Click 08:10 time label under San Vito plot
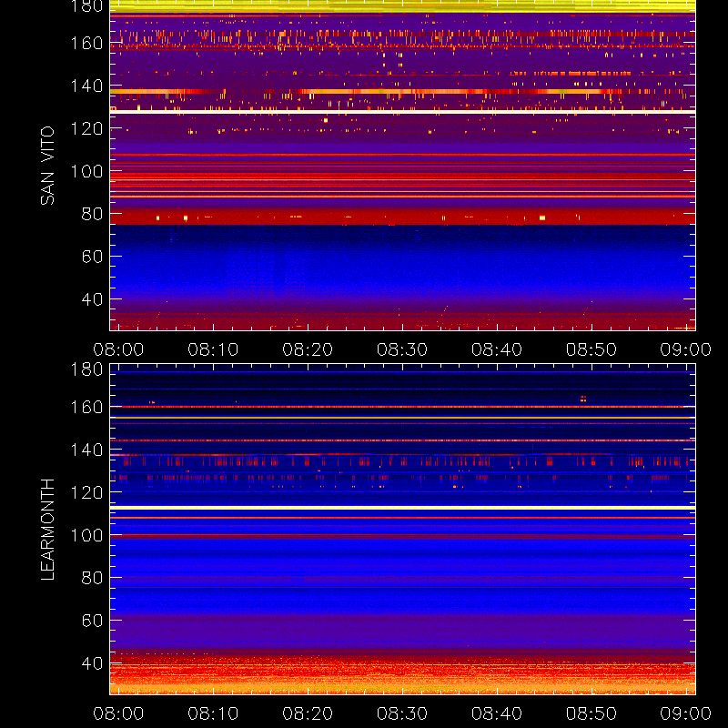 click(x=213, y=349)
